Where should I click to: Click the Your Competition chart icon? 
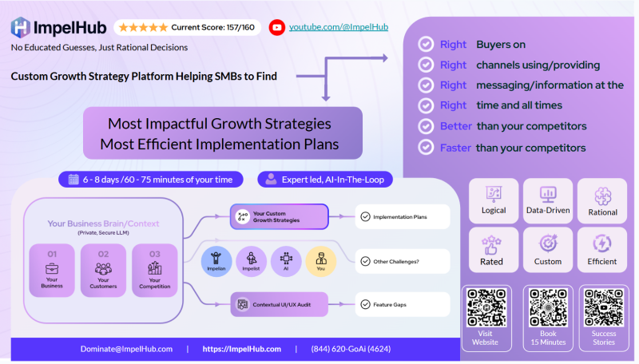tap(154, 268)
